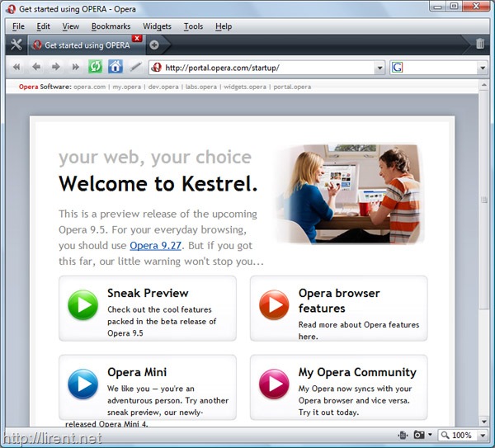The height and width of the screenshot is (448, 495).
Task: Open the closed tabs trash can
Action: click(x=480, y=44)
